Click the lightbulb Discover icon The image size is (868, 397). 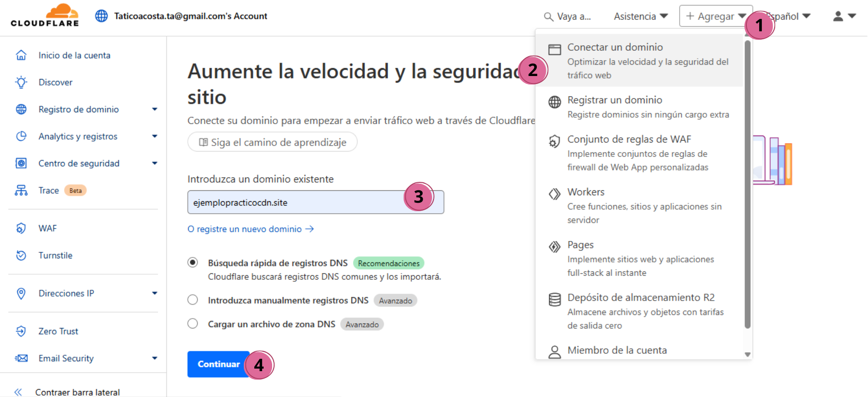[21, 82]
